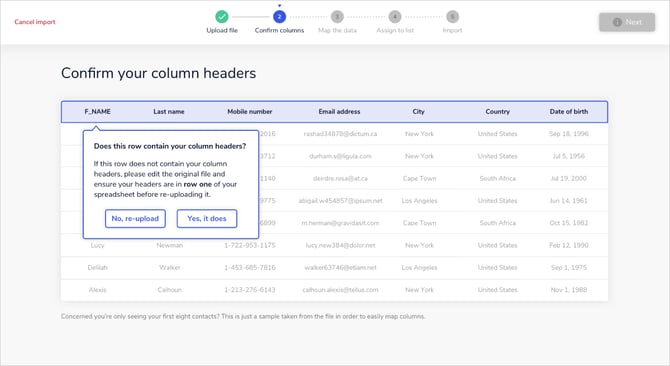Choose No, re-upload
This screenshot has height=366, width=670.
point(135,218)
